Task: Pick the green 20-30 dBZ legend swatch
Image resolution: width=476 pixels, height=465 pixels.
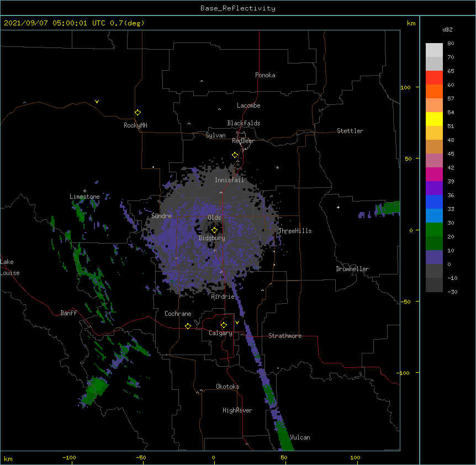Action: (x=434, y=230)
